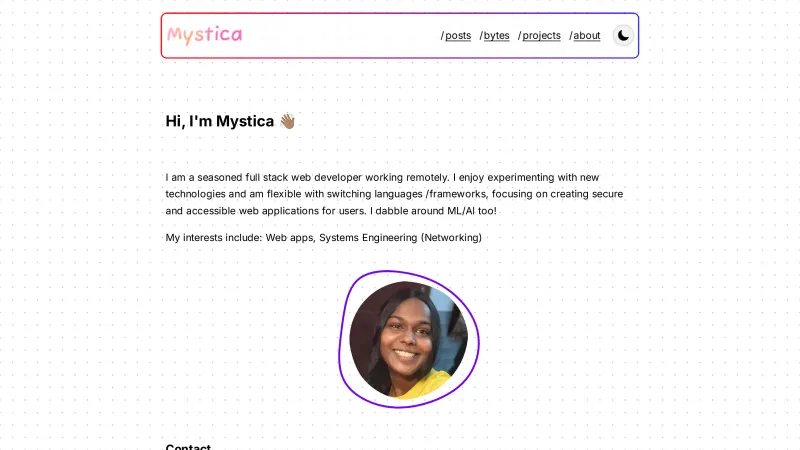Viewport: 800px width, 450px height.
Task: Click the partially visible Contact heading
Action: [x=188, y=446]
